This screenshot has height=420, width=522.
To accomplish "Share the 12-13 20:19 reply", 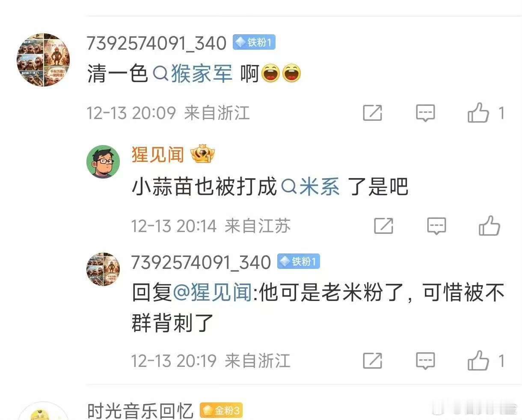I will (x=372, y=361).
